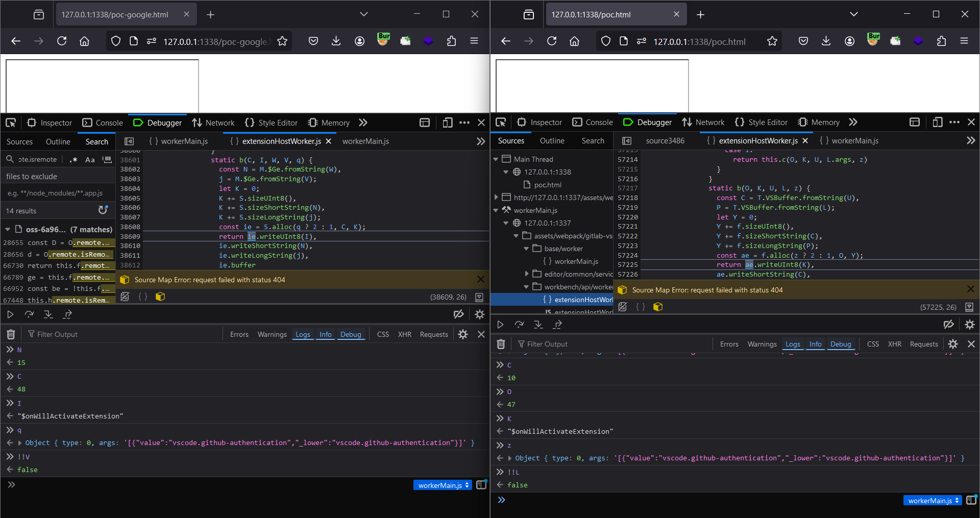
Task: Go back in the right Firefox window
Action: pos(505,41)
